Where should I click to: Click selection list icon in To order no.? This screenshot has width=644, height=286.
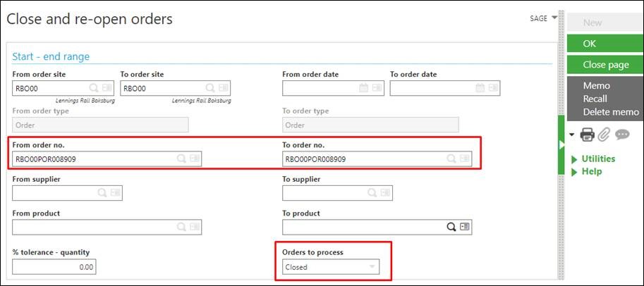(465, 158)
